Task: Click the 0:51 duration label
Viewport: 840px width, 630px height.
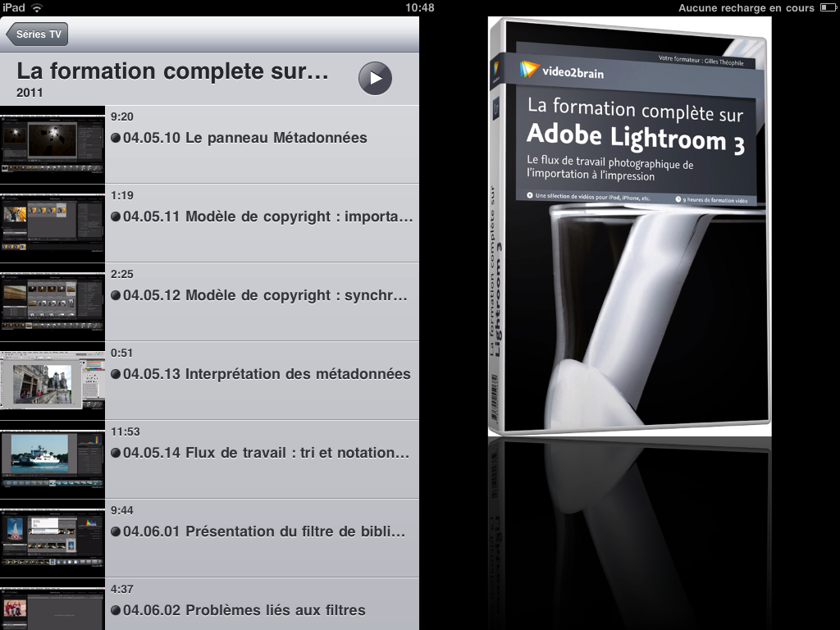Action: [122, 353]
